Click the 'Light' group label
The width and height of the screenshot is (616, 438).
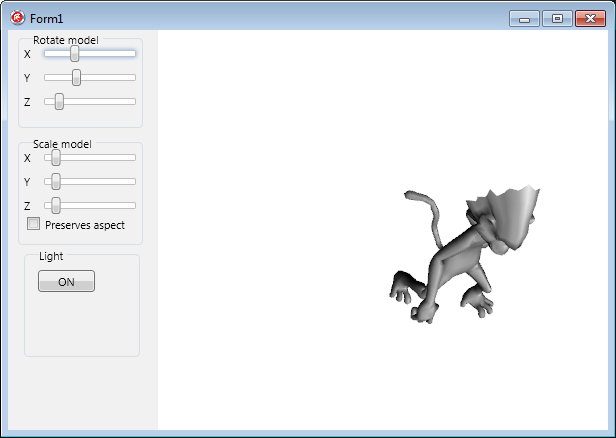coord(51,256)
